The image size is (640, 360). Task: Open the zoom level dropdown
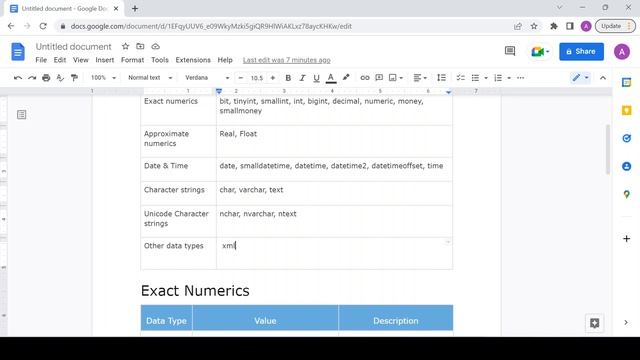pyautogui.click(x=103, y=78)
